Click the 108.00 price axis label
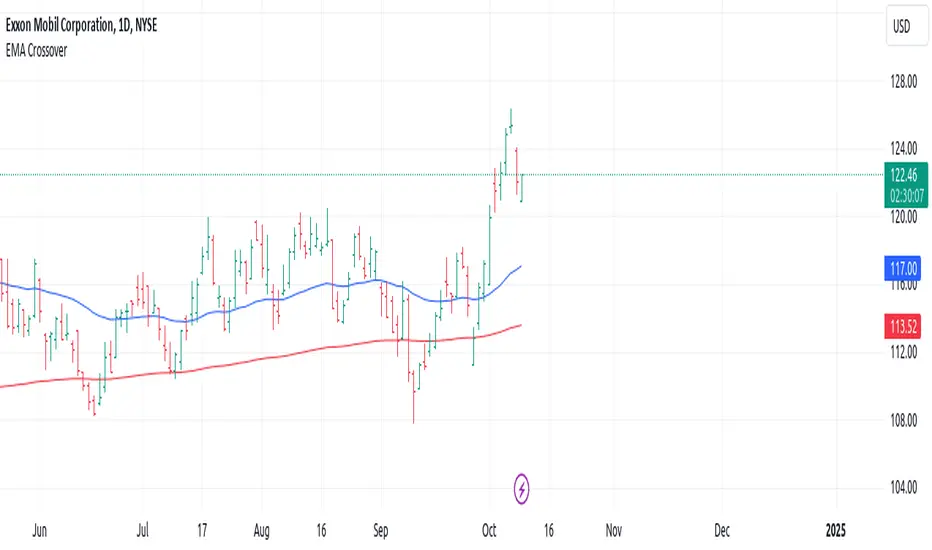Viewport: 932px width, 550px height. click(903, 420)
